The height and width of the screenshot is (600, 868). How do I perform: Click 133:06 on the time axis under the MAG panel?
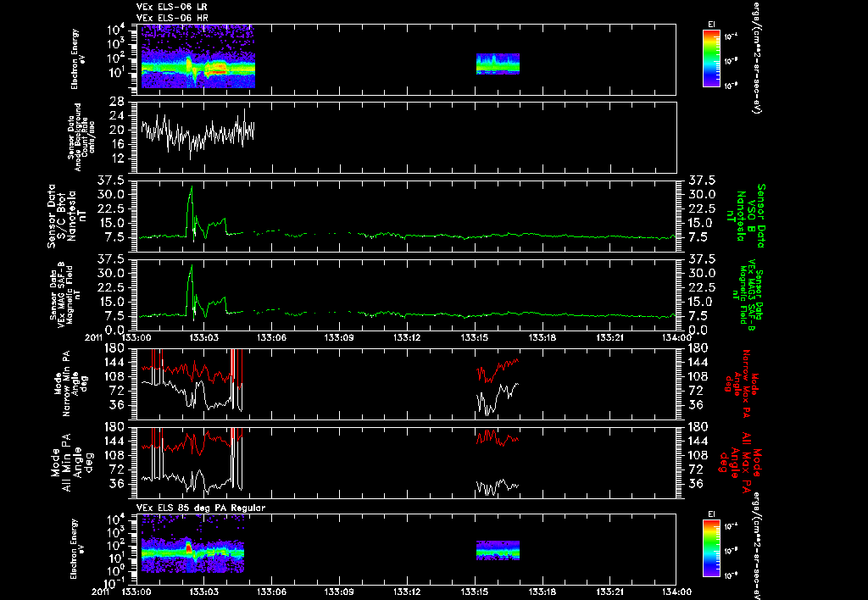(272, 337)
